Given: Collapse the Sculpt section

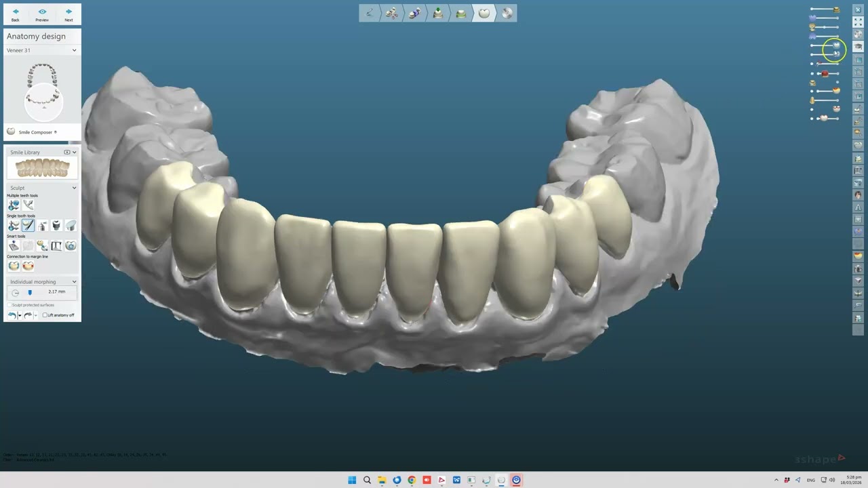Looking at the screenshot, I should tap(75, 188).
